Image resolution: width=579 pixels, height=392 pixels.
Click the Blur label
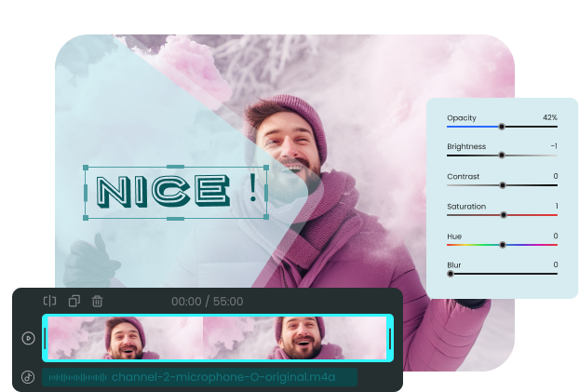454,265
